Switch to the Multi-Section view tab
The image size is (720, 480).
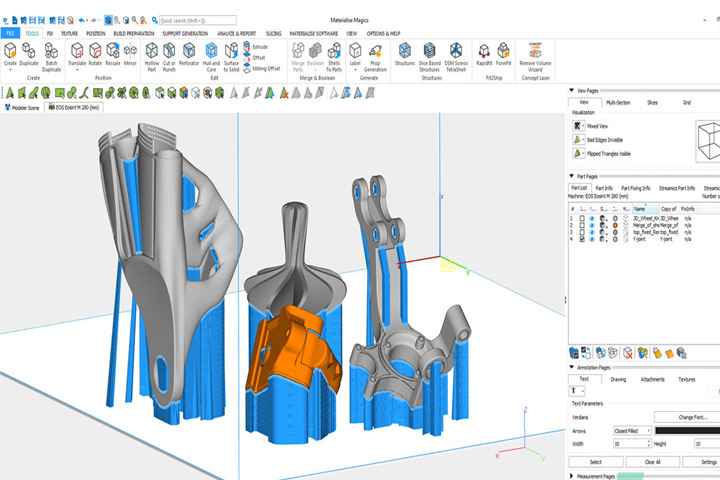[x=618, y=102]
